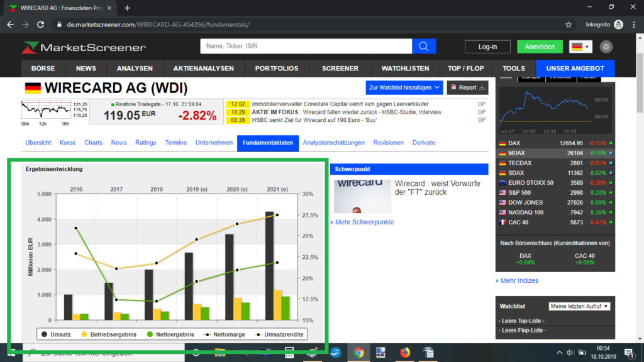Toggle the Nettoergebnis legend entry
The image size is (644, 362).
(170, 334)
